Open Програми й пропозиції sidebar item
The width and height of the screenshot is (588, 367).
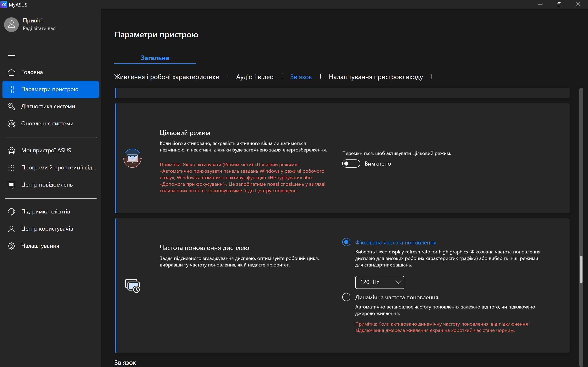point(59,167)
